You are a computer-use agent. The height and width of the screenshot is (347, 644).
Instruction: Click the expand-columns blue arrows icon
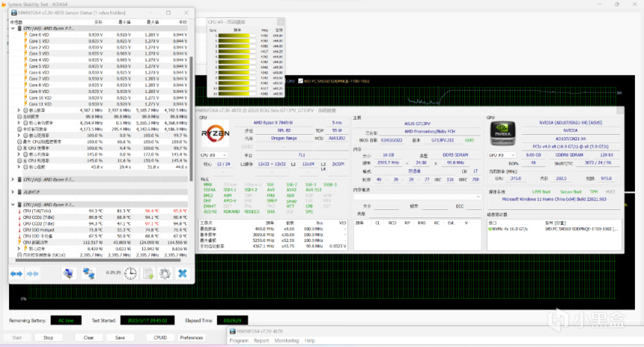[x=16, y=273]
